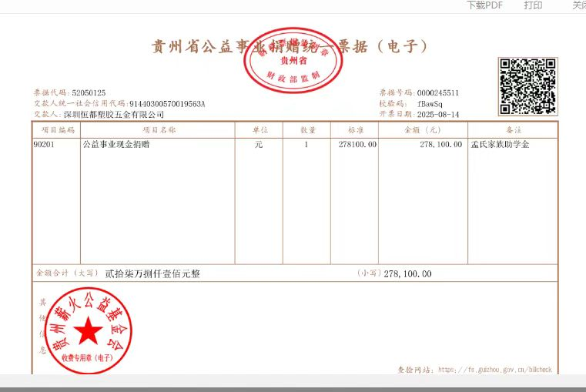This screenshot has width=586, height=392.
Task: Select the verification code fBawSq
Action: [x=429, y=103]
